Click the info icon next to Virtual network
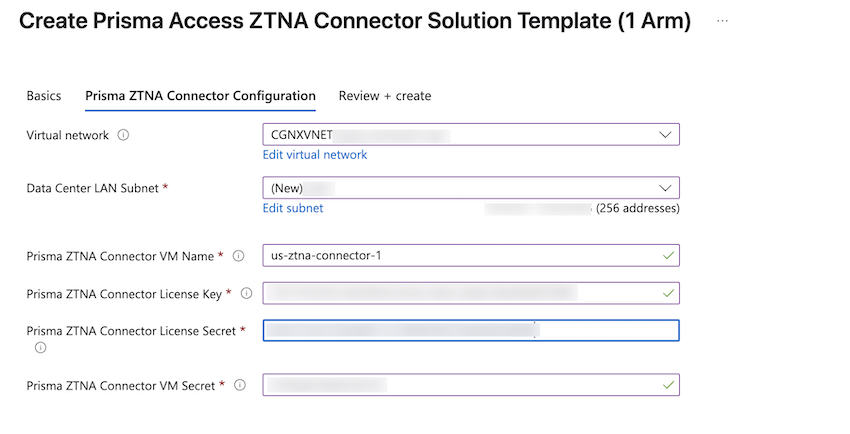This screenshot has width=850, height=434. [x=123, y=135]
